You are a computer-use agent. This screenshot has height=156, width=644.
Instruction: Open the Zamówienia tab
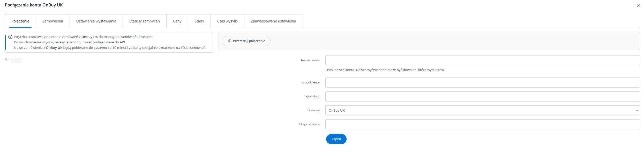tap(53, 21)
